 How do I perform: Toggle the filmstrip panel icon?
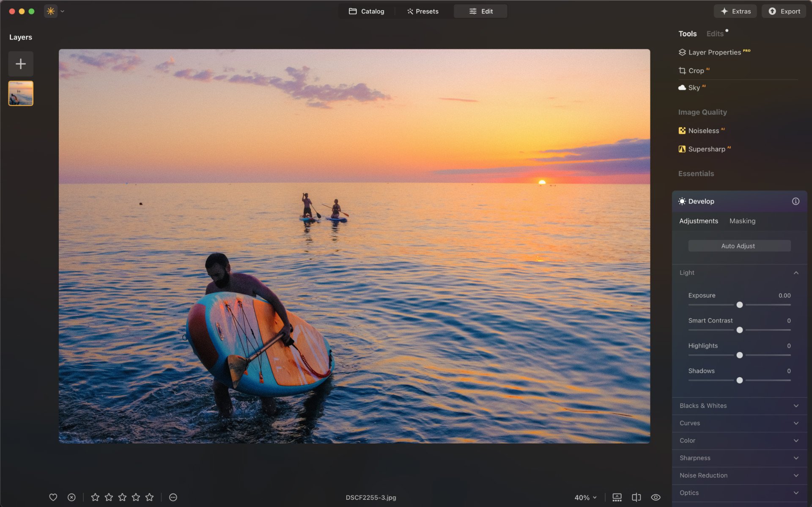click(617, 498)
